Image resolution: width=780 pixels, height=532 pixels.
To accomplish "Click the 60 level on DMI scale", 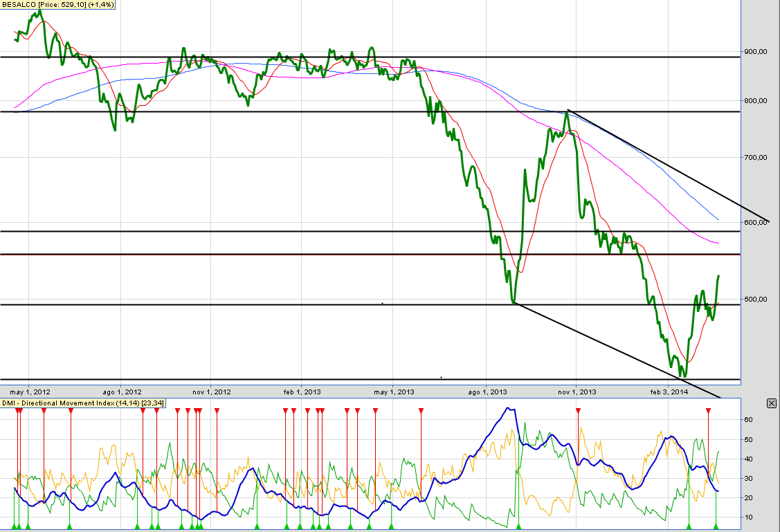I will click(x=748, y=420).
